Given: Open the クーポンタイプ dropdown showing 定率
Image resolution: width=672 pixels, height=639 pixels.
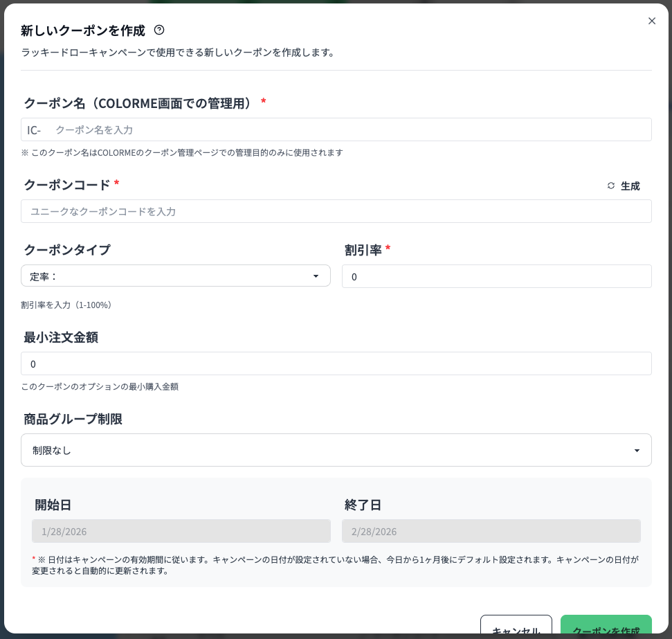Looking at the screenshot, I should (x=176, y=276).
